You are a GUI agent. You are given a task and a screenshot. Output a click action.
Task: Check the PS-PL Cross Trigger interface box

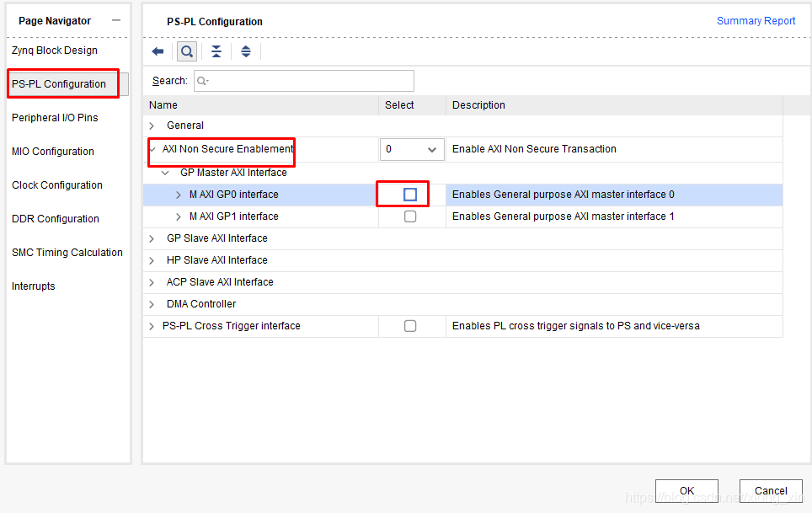tap(410, 326)
